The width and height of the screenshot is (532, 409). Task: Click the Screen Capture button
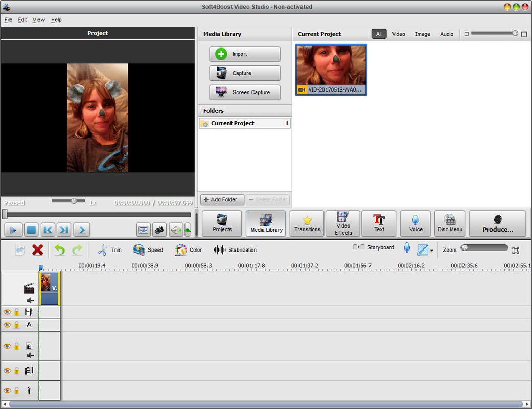tap(245, 93)
